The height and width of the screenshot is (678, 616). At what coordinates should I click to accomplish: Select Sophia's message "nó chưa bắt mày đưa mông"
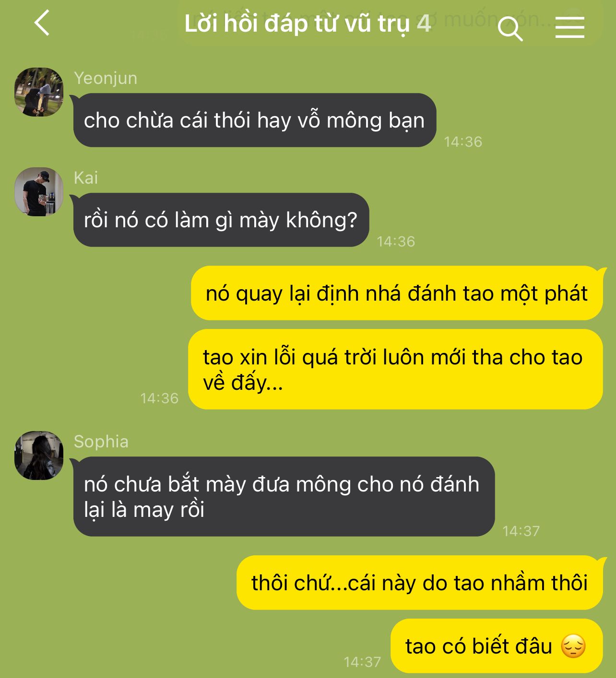pos(284,496)
